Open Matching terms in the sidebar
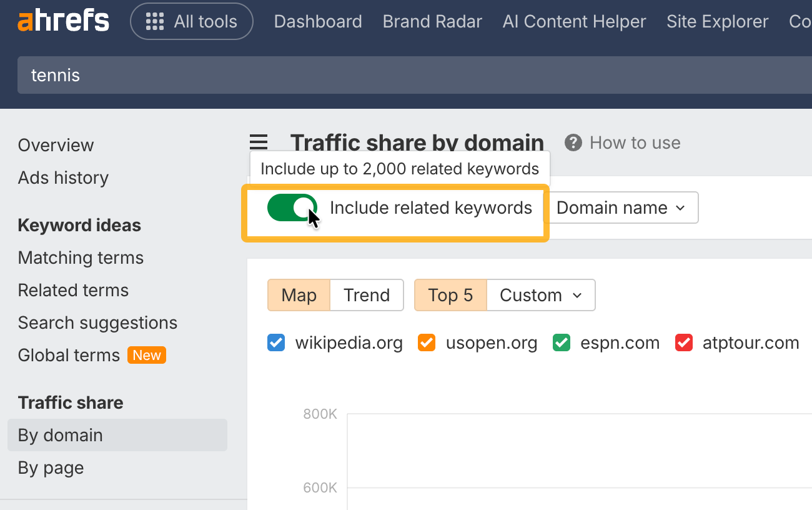 tap(81, 257)
